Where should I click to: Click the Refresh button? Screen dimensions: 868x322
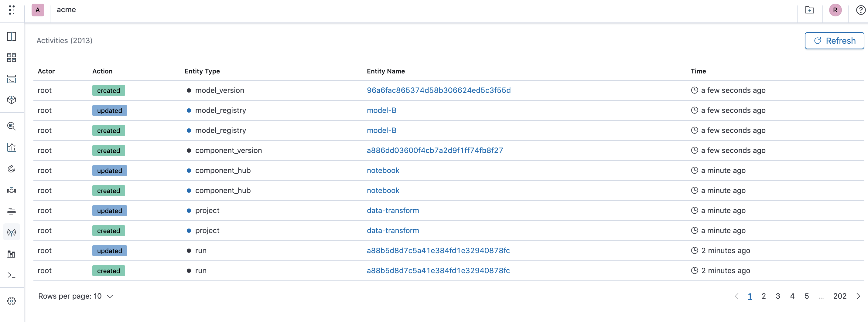pos(834,41)
